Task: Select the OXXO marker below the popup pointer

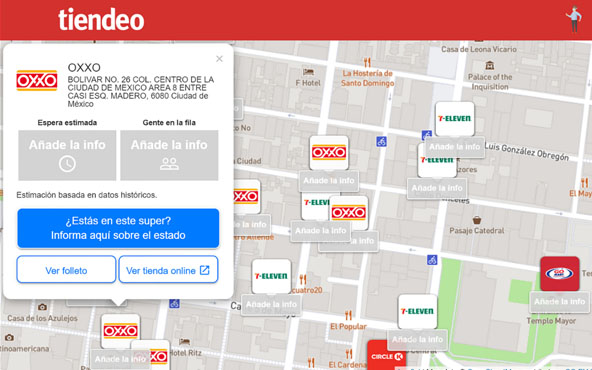Action: 120,331
